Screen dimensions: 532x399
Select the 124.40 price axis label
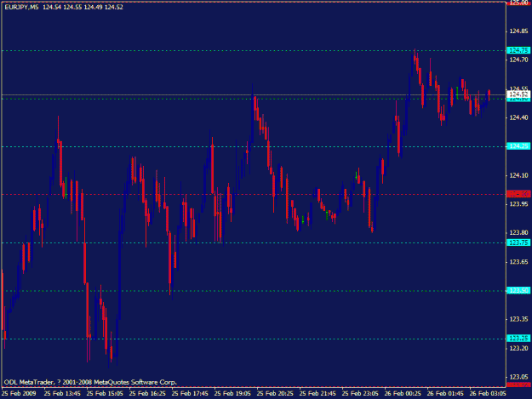coord(518,117)
